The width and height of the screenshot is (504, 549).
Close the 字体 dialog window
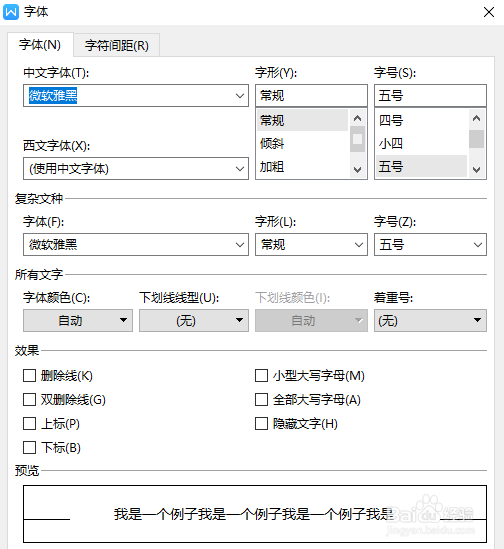tap(489, 12)
